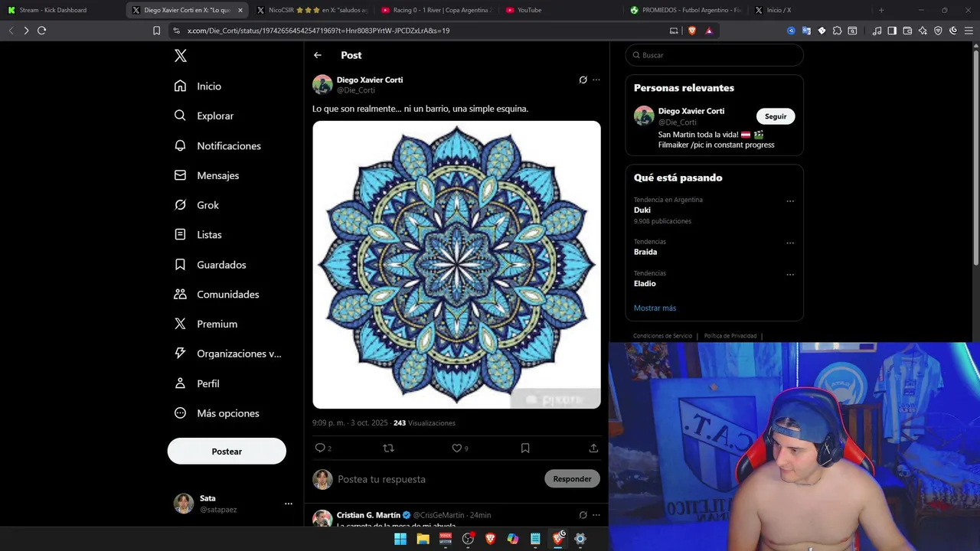This screenshot has height=551, width=980.
Task: Click the Brave Shields lion icon
Action: (692, 31)
